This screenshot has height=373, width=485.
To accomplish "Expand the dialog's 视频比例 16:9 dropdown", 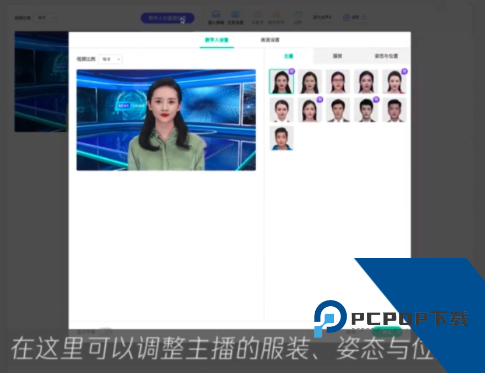I will coord(111,59).
